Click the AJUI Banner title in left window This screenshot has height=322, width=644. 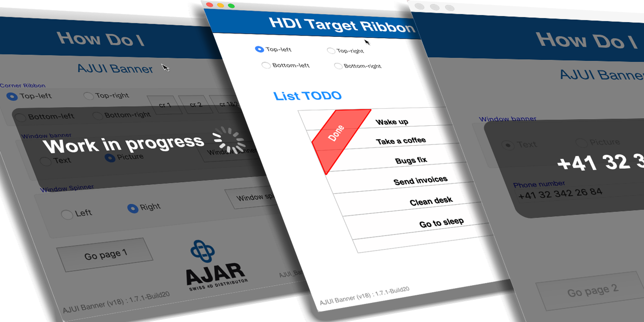115,68
